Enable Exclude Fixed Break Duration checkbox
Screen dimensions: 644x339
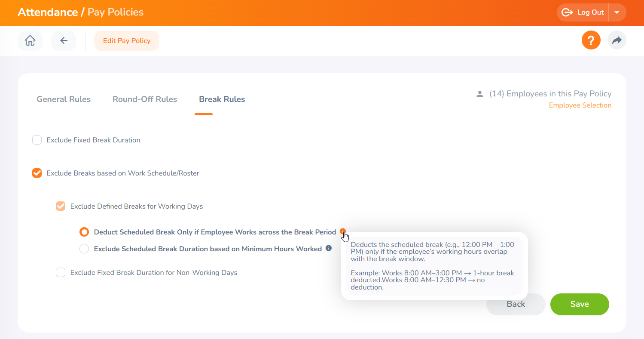pyautogui.click(x=37, y=140)
